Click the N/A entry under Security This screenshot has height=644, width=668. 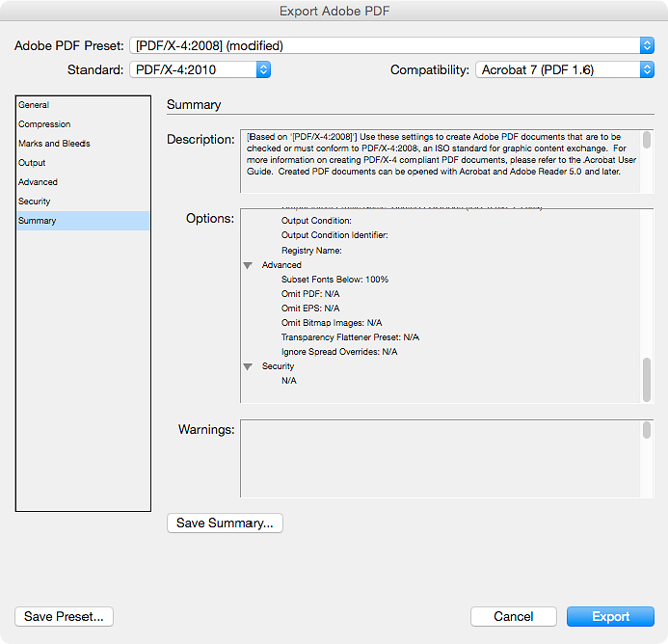289,381
